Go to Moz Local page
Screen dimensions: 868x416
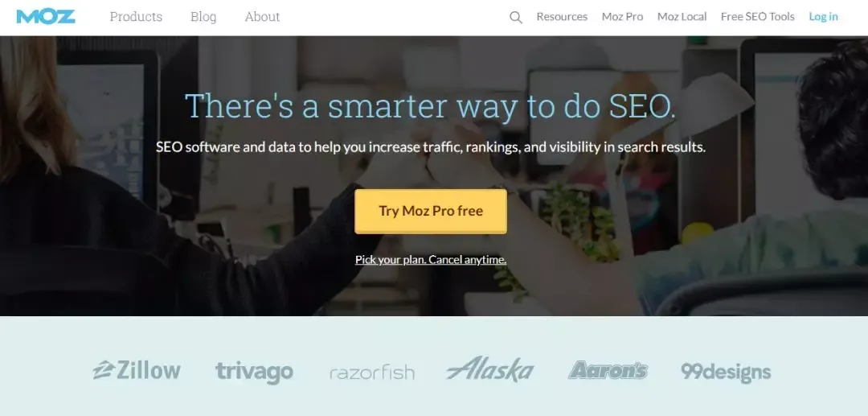tap(682, 17)
